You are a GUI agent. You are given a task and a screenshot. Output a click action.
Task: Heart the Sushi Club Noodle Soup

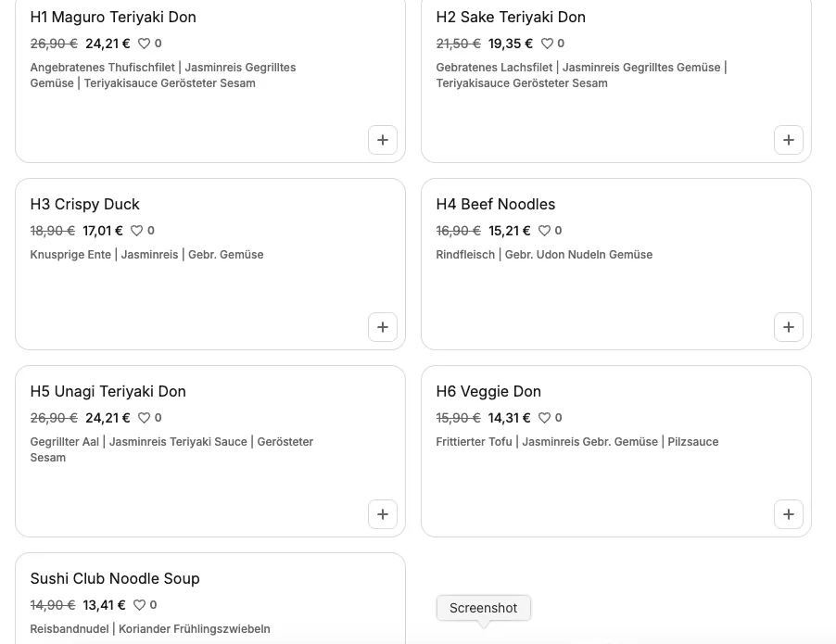click(140, 605)
